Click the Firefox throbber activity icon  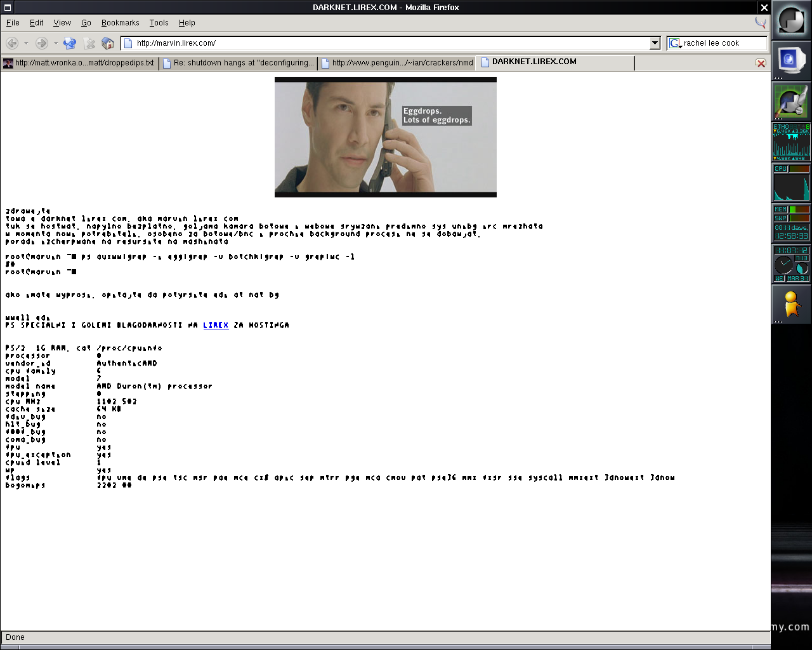coord(761,23)
